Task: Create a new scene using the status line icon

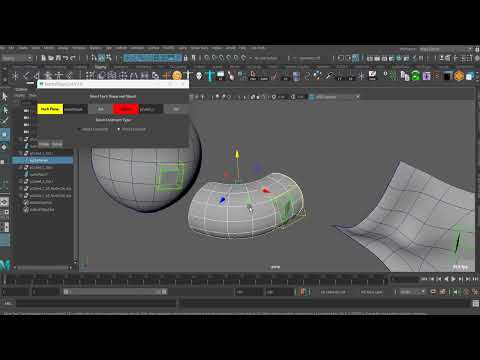Action: [x=43, y=58]
